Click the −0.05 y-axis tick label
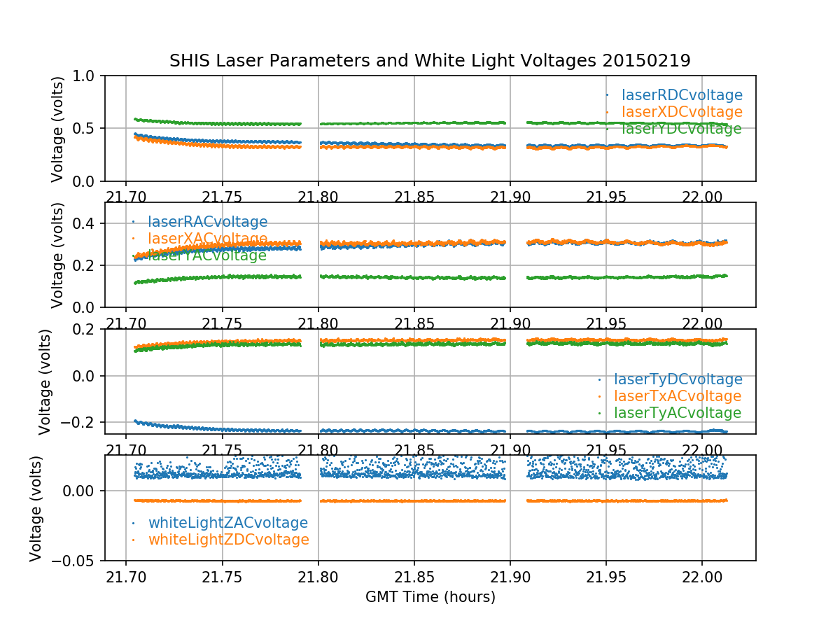This screenshot has height=630, width=840. (x=75, y=561)
